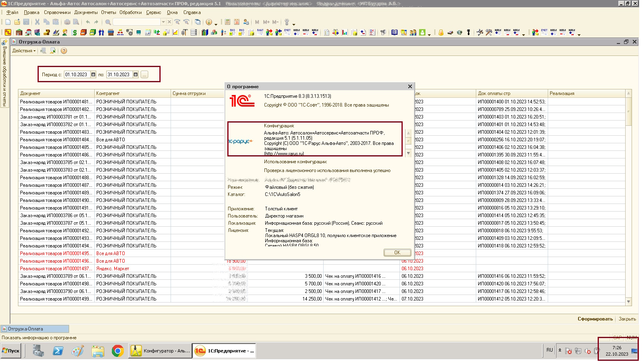Image resolution: width=644 pixels, height=364 pixels.
Task: Click the РКО cash expense icon
Action: (x=242, y=32)
